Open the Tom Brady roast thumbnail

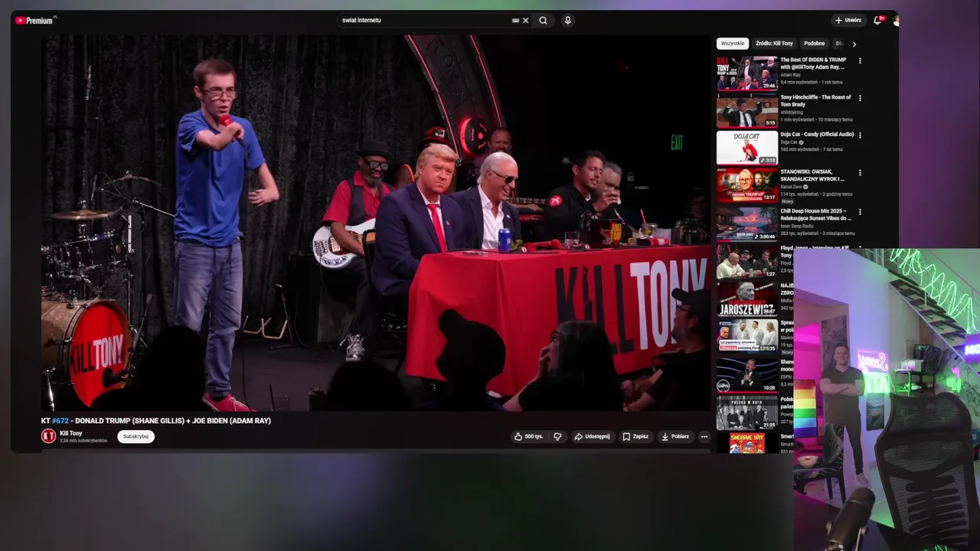(747, 110)
